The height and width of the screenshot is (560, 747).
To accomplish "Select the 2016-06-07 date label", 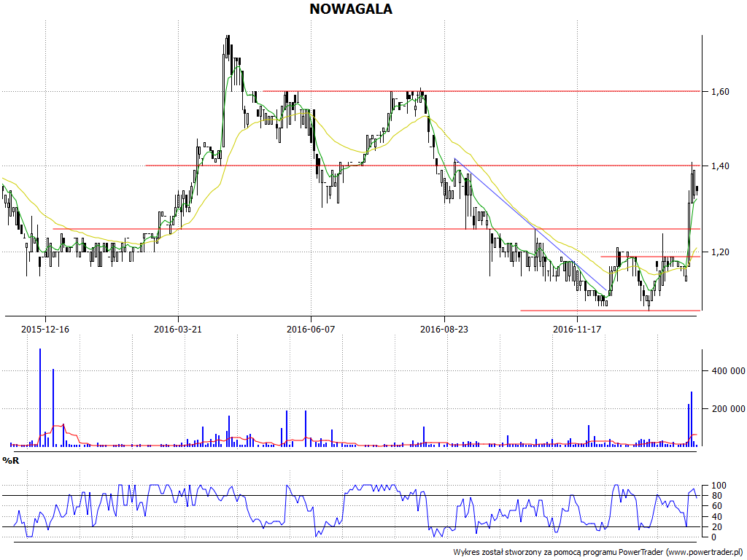I will pyautogui.click(x=311, y=329).
